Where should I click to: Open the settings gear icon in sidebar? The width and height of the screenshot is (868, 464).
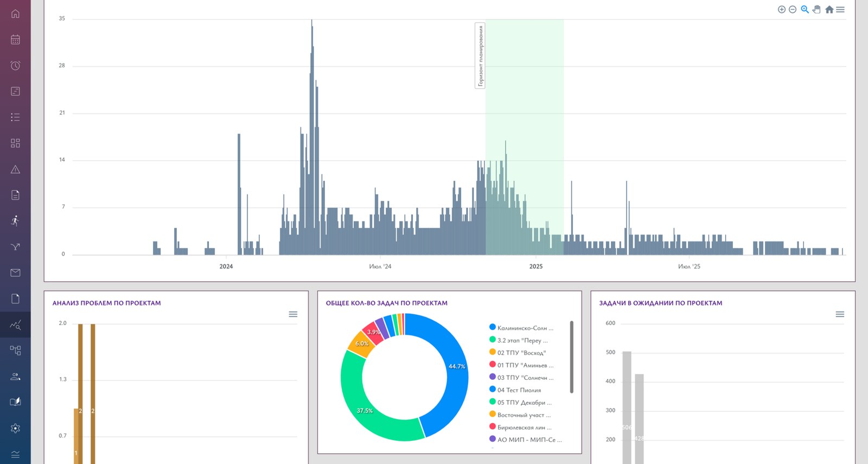[15, 428]
